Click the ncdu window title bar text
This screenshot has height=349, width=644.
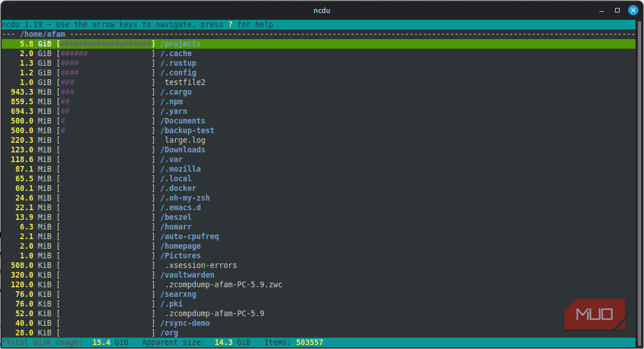pyautogui.click(x=321, y=10)
